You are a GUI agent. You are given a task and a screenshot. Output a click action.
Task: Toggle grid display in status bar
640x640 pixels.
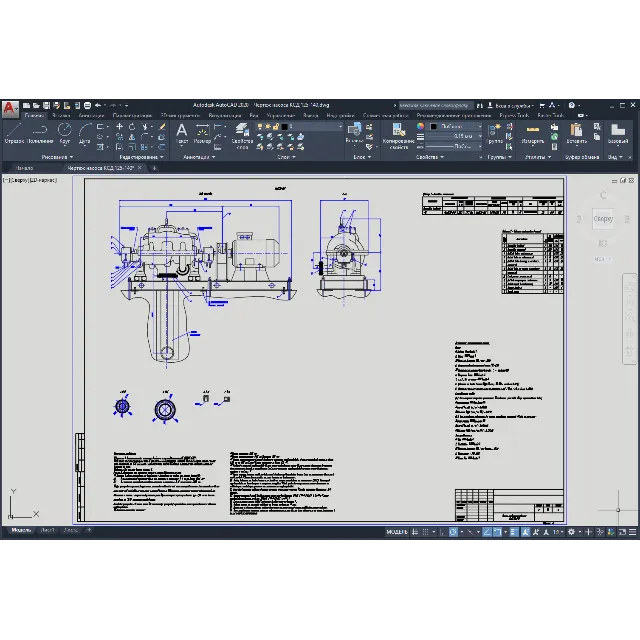[415, 532]
